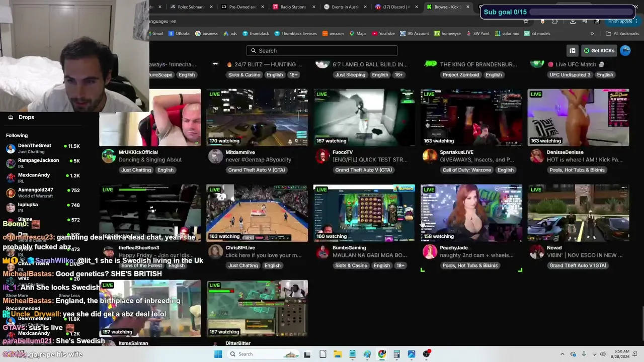Open the IRS Account bookmark

(x=415, y=34)
